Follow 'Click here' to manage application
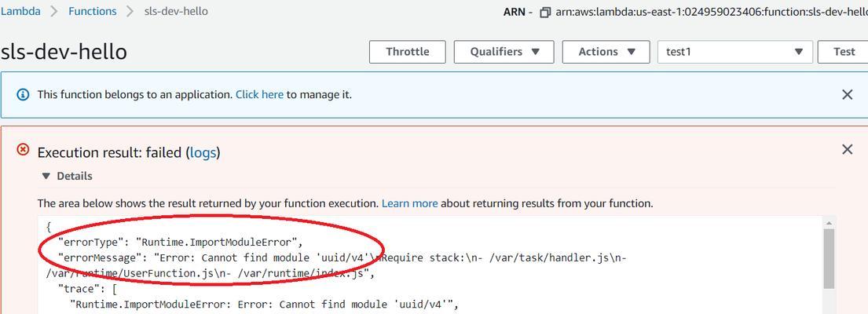Screen dimensions: 868x314 260,94
